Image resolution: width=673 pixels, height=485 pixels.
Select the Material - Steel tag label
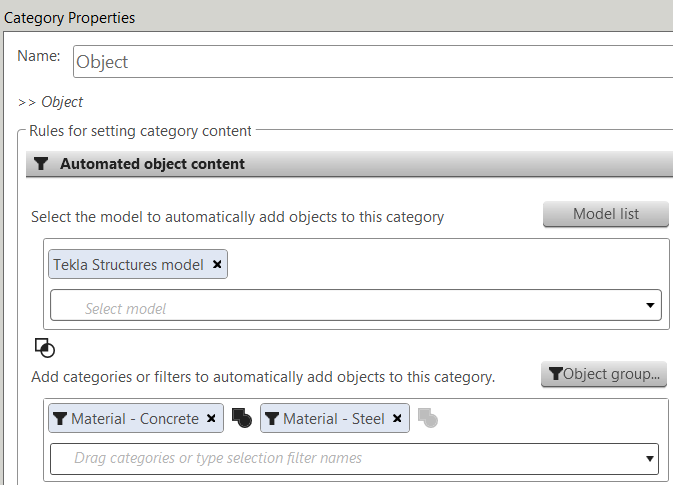click(x=334, y=419)
